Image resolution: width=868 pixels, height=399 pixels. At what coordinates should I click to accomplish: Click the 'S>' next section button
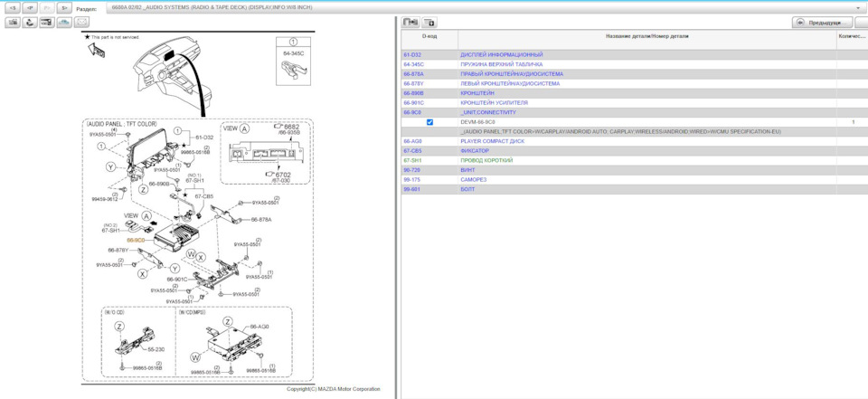[x=64, y=8]
